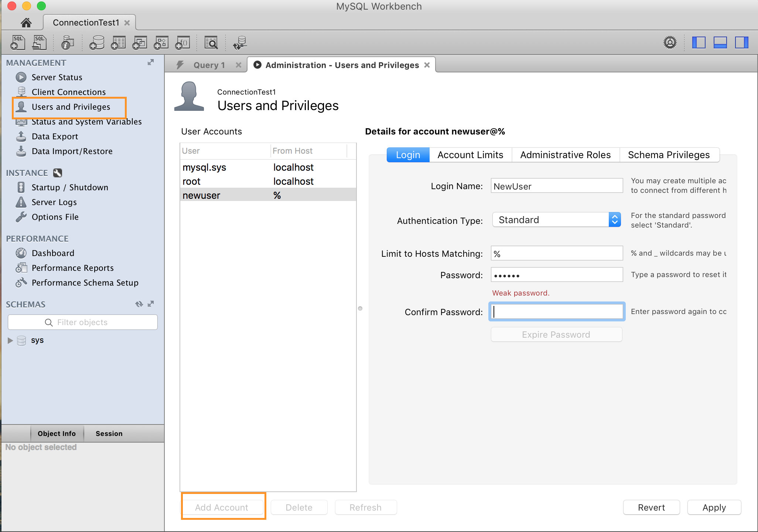Open an SQL script file icon
Screen dimensions: 758x532
click(39, 42)
